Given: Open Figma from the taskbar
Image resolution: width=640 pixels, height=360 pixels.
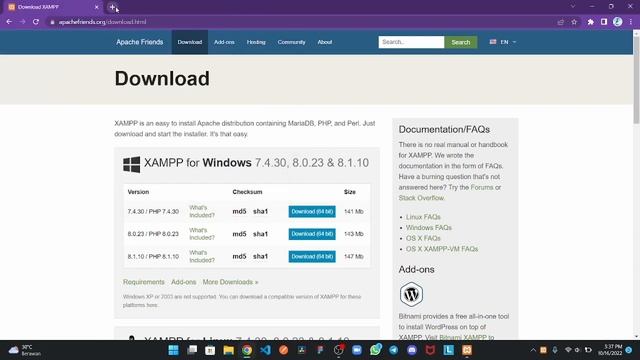Looking at the screenshot, I should pyautogui.click(x=320, y=350).
